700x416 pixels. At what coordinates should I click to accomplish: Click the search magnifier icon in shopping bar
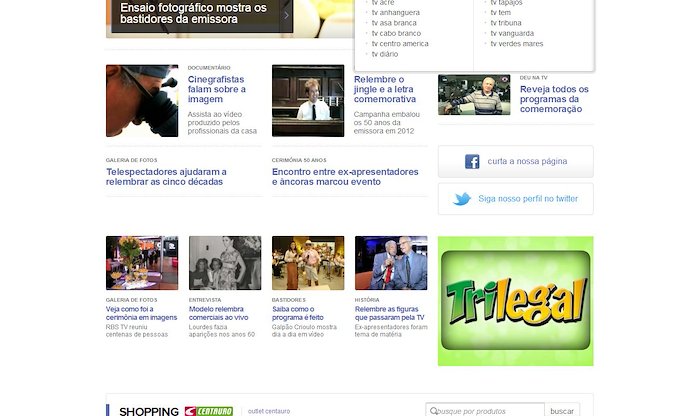[433, 411]
